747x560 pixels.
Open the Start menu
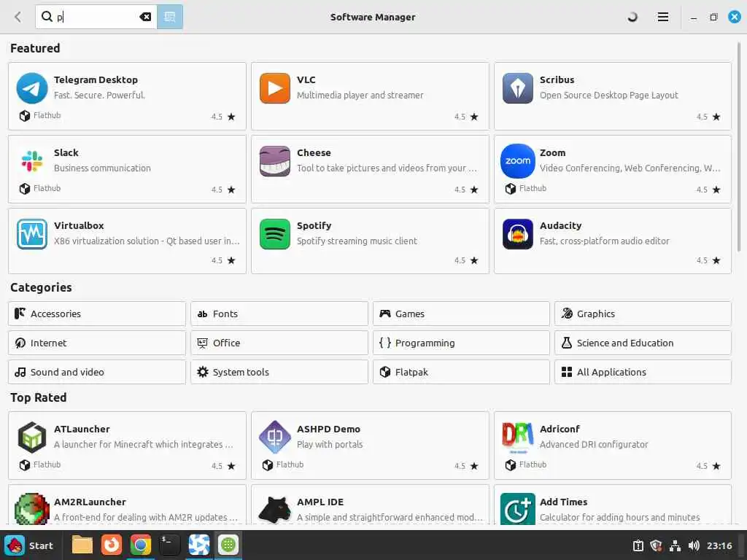29,545
